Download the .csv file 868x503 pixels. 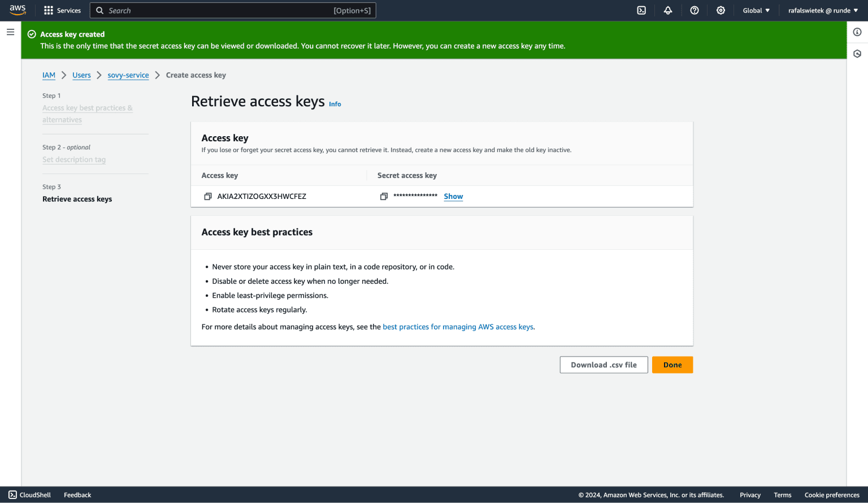point(604,365)
